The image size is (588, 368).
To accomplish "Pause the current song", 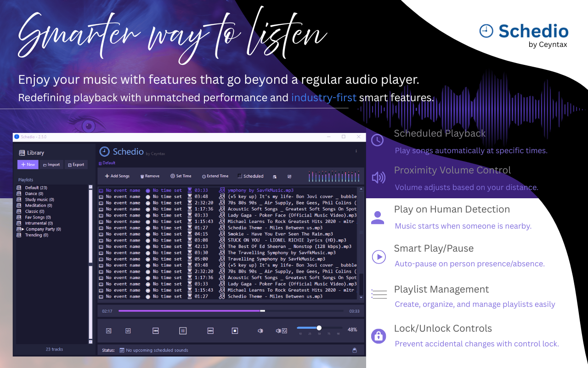I will coord(183,331).
